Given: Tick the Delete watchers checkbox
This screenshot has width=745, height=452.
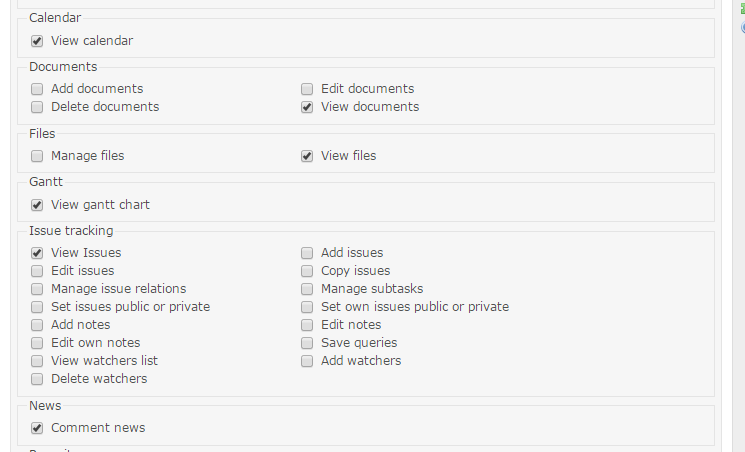Looking at the screenshot, I should point(37,380).
